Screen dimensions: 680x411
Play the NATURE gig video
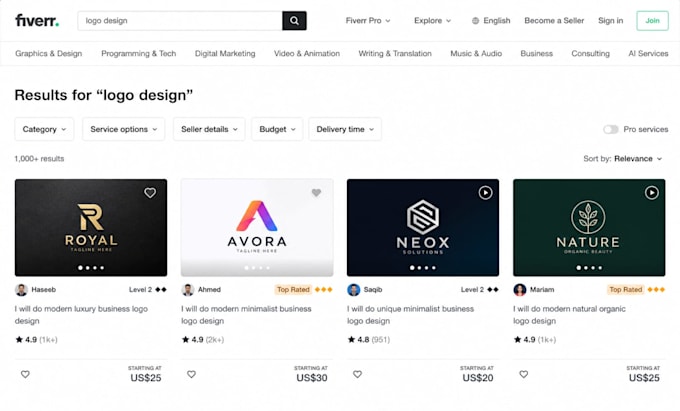click(651, 192)
